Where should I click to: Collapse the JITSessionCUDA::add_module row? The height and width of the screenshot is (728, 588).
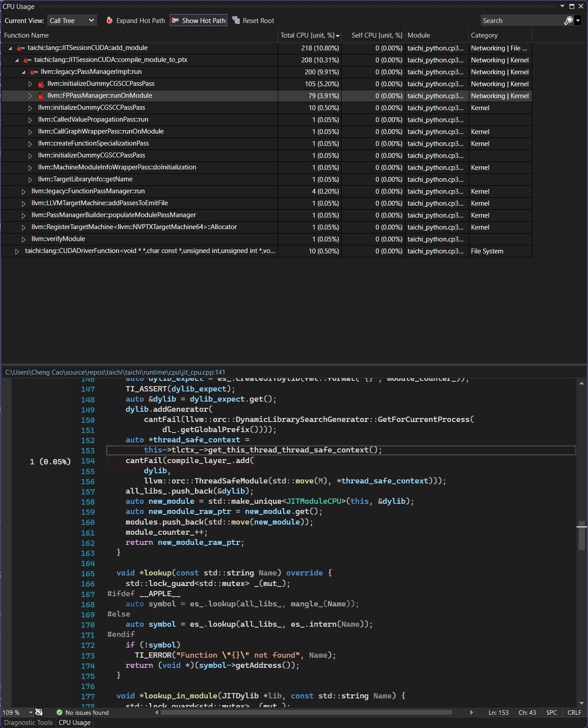click(10, 48)
